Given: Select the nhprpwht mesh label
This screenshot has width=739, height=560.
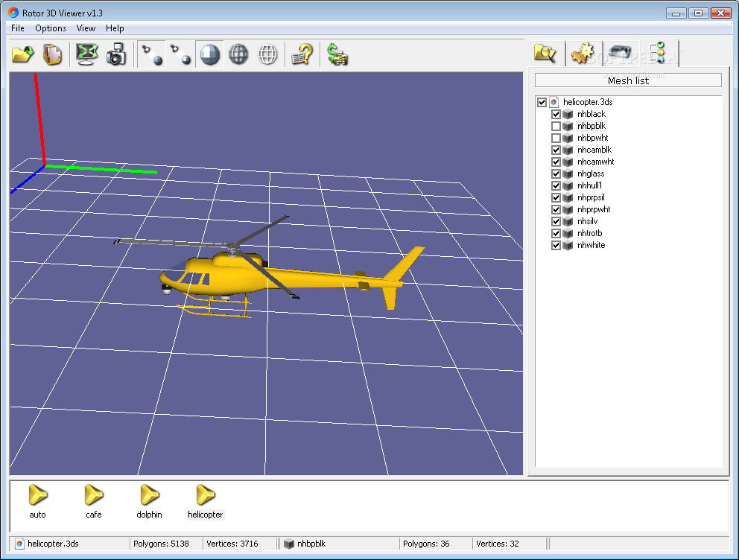Looking at the screenshot, I should (x=594, y=209).
